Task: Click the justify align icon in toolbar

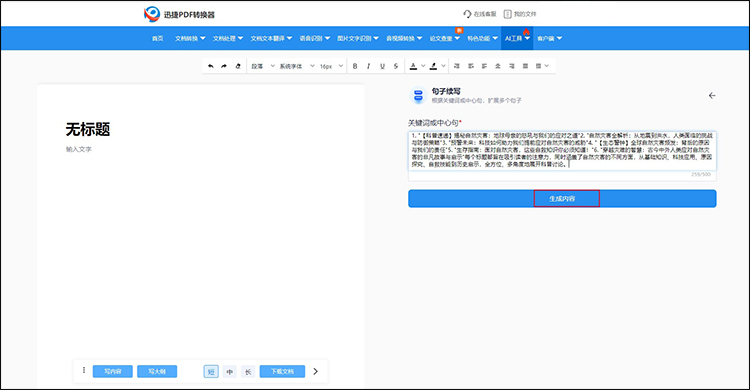Action: 525,66
